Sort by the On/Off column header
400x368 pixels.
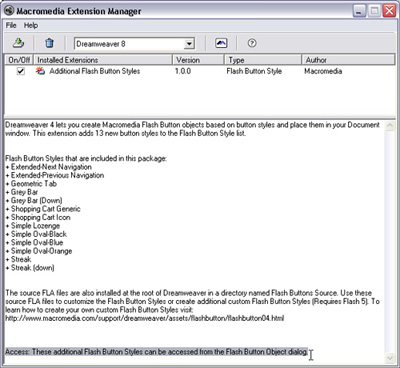pyautogui.click(x=19, y=60)
